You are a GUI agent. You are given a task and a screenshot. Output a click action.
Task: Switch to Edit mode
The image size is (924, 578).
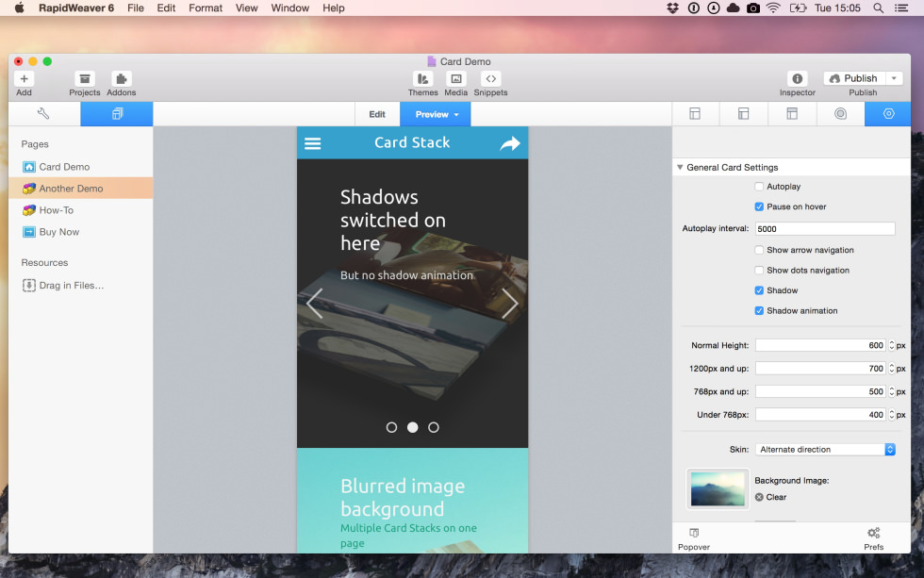377,114
